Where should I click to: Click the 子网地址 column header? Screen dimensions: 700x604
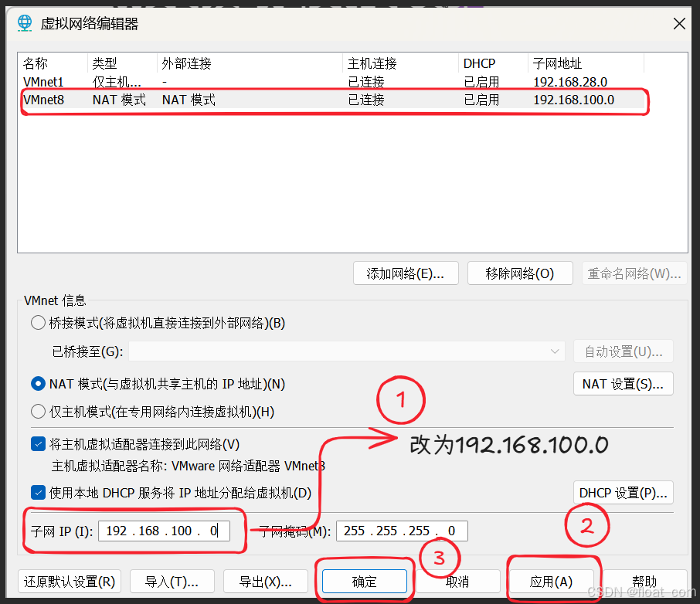pos(586,63)
